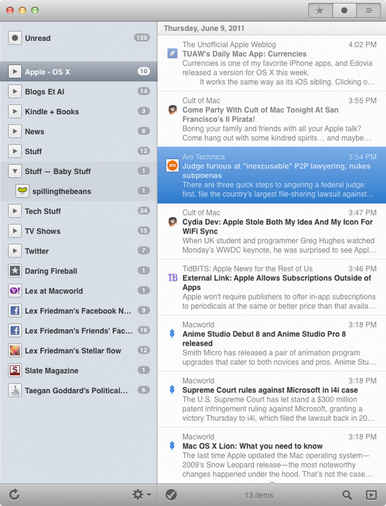
Task: Open Anime Studio Debut 8 article
Action: [272, 343]
